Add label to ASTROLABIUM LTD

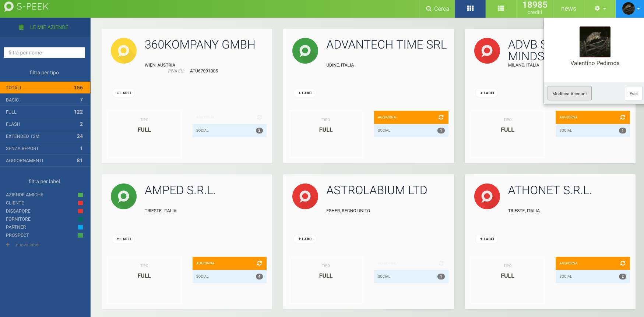(306, 239)
